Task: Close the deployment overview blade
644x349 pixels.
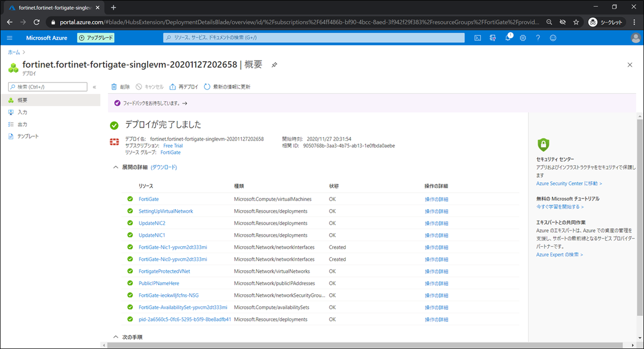Action: pos(630,64)
